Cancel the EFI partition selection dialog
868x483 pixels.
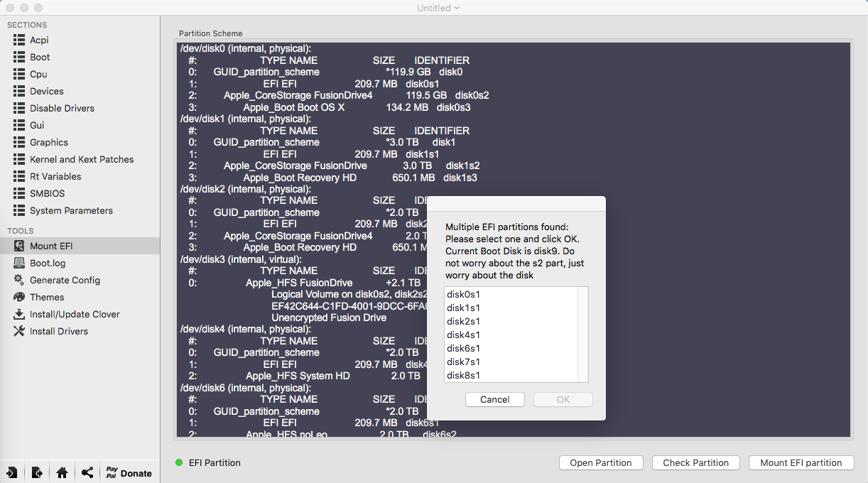coord(495,399)
